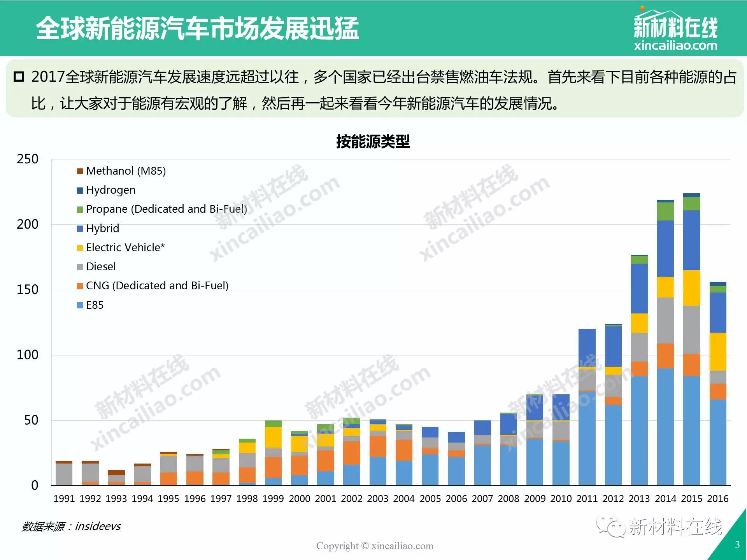The width and height of the screenshot is (747, 560).
Task: Click the Hybrid legend entry
Action: [x=98, y=228]
